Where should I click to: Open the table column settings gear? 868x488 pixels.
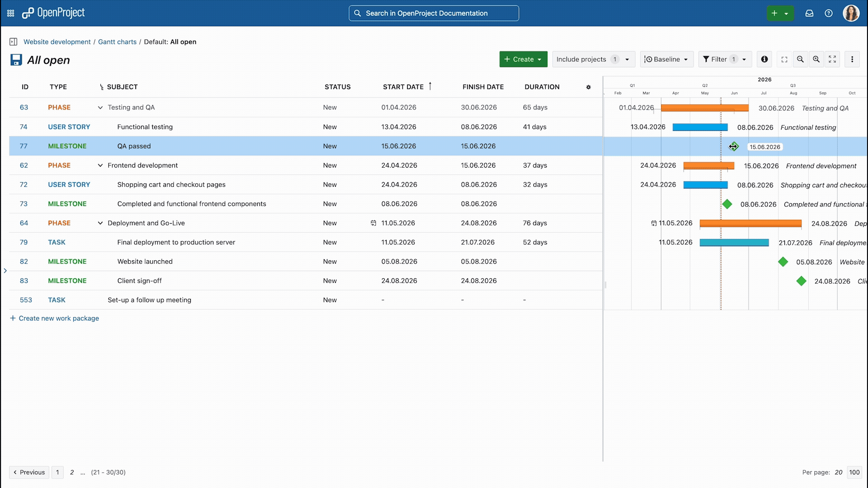588,87
